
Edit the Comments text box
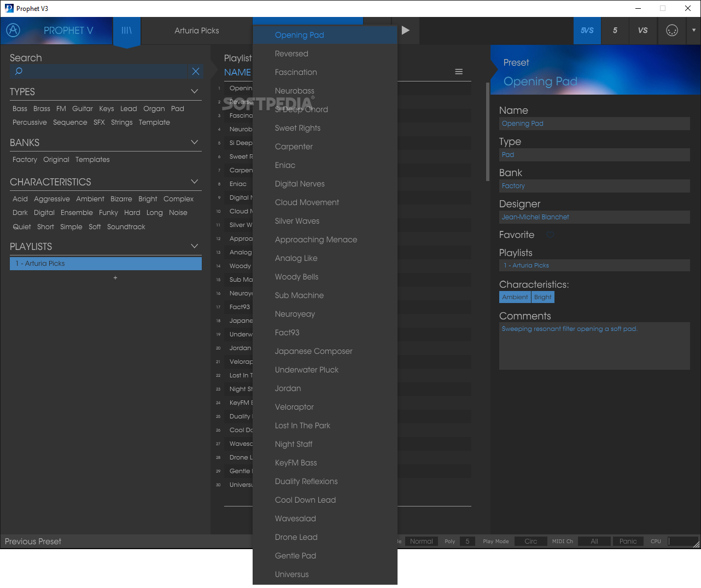pos(594,346)
